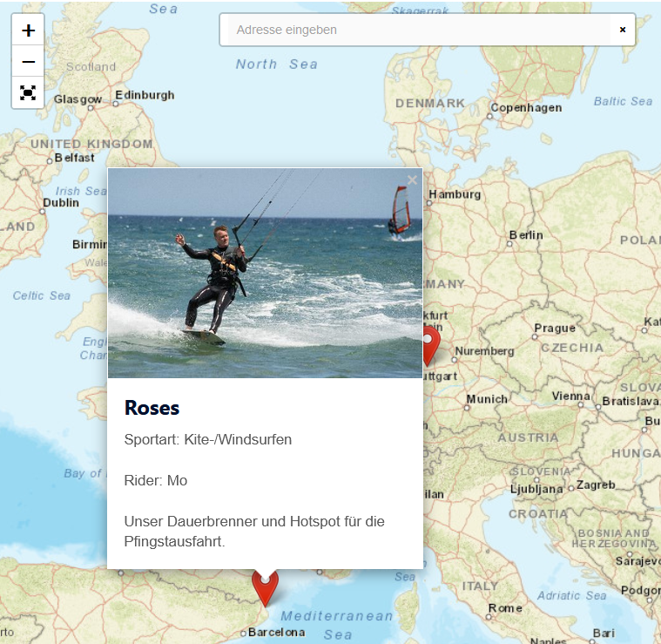Zoom in on the map
The image size is (661, 644).
[29, 31]
